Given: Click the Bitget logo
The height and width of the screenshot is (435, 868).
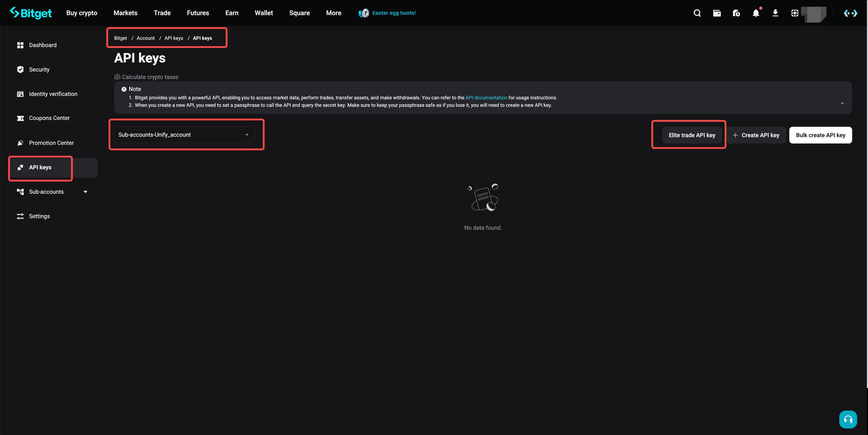Looking at the screenshot, I should click(31, 13).
